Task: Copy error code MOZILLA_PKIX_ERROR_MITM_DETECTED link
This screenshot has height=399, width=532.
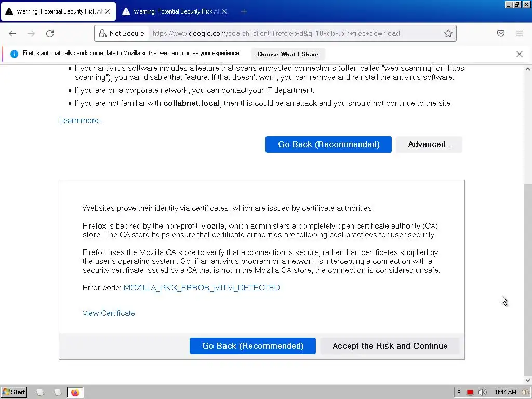Action: pyautogui.click(x=202, y=288)
